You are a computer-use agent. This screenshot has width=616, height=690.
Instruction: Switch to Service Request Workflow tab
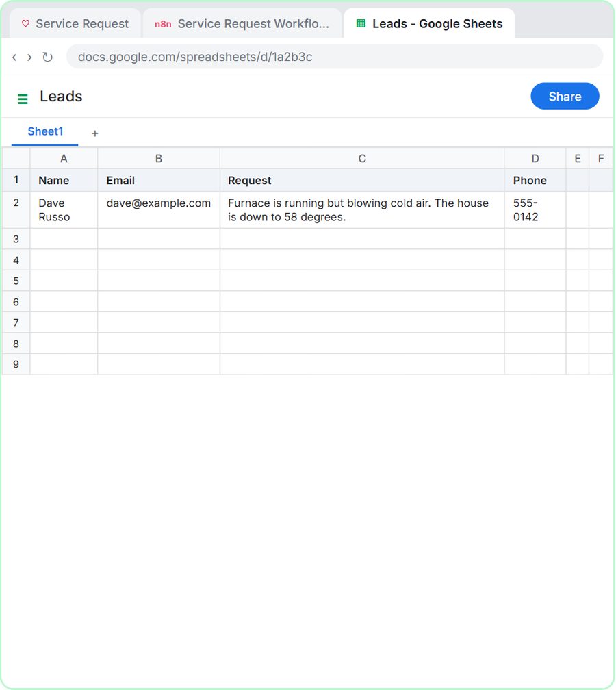click(242, 23)
